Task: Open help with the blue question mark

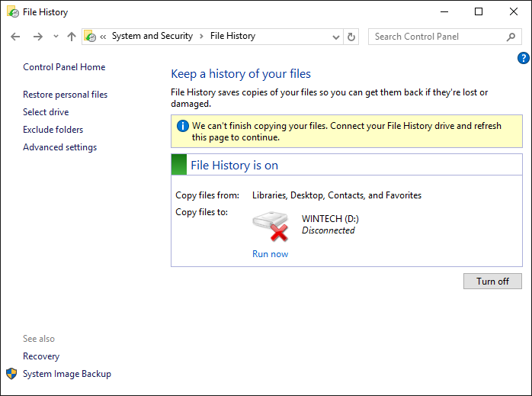Action: (x=523, y=58)
